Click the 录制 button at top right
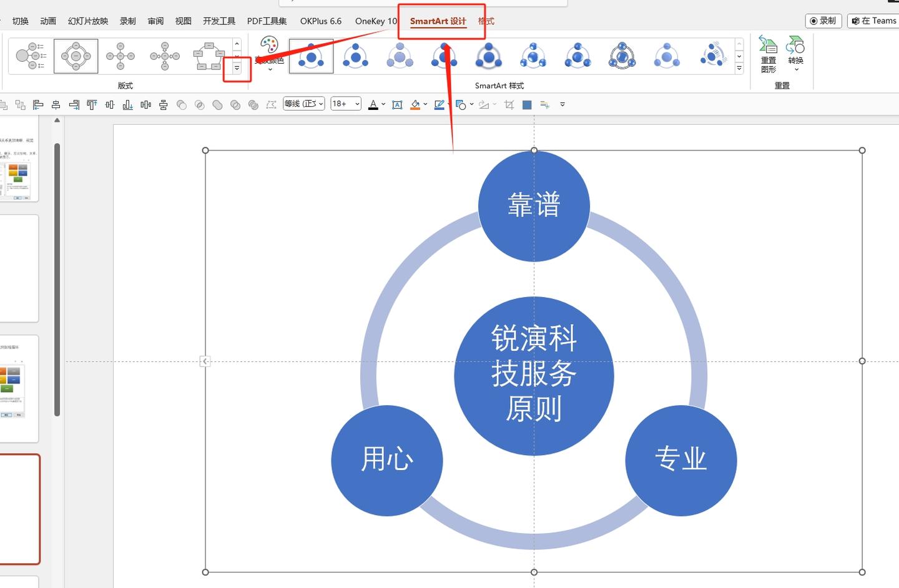 (x=823, y=21)
